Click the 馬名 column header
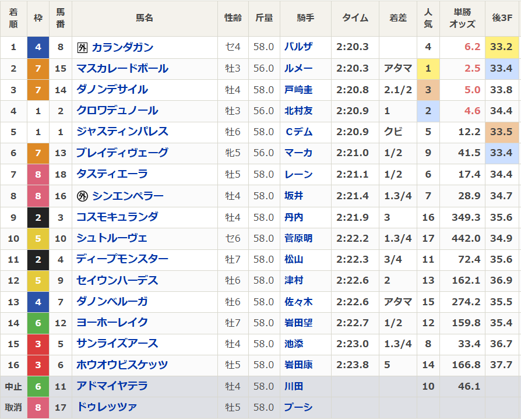 (145, 18)
